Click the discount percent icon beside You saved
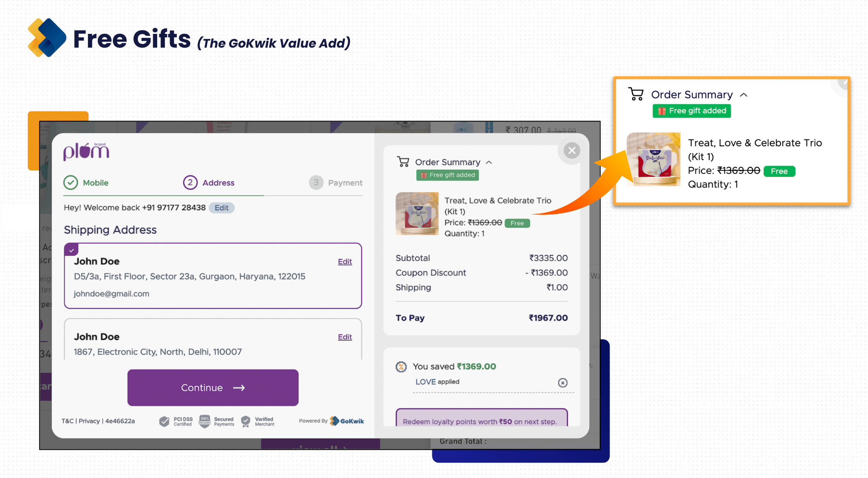This screenshot has width=868, height=478. point(401,367)
